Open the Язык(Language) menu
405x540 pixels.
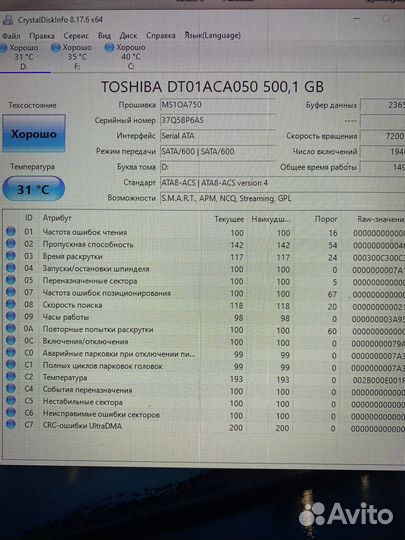tap(212, 35)
